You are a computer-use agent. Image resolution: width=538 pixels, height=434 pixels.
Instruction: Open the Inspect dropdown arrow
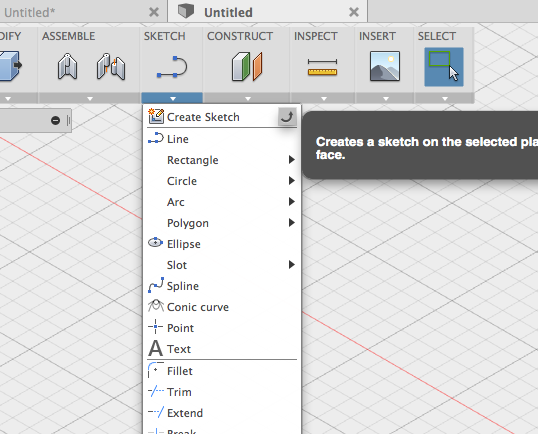pos(324,98)
